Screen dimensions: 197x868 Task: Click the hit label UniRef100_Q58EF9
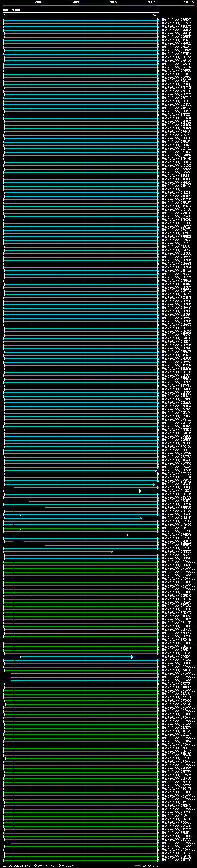177,748
